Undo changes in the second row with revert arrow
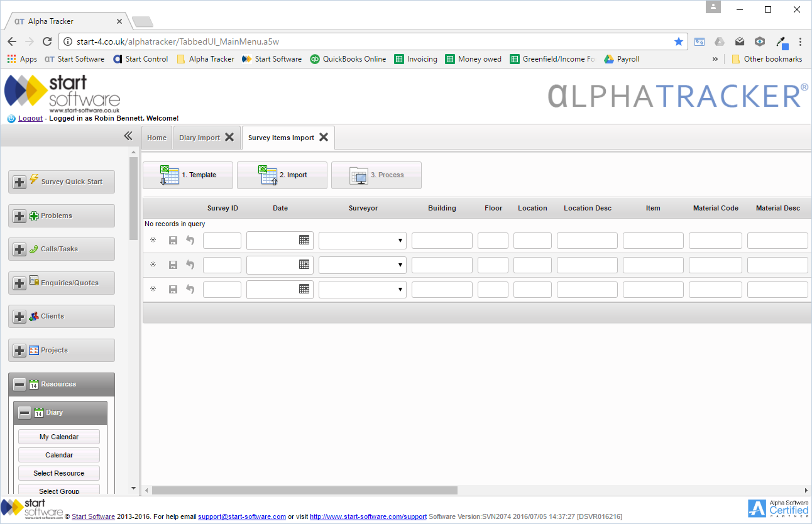812x524 pixels. click(x=190, y=265)
